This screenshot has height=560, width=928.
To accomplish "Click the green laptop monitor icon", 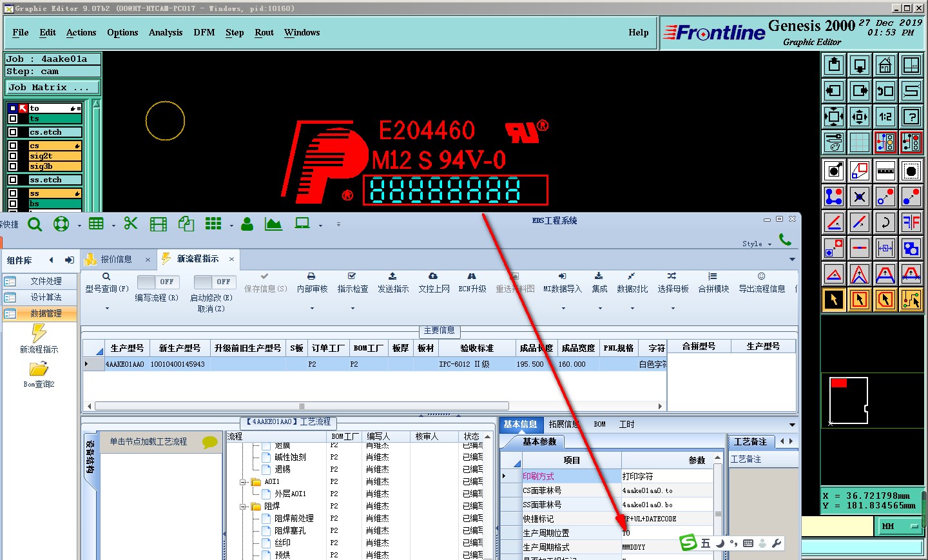I will (302, 223).
